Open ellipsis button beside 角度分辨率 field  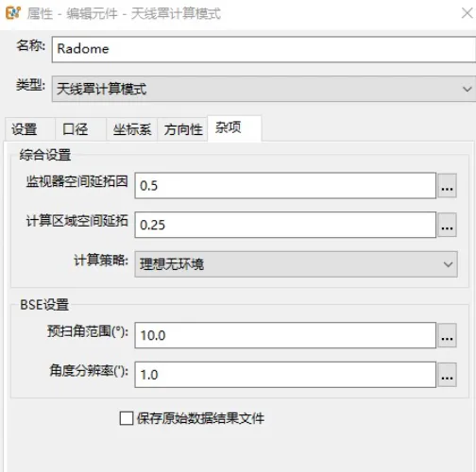tap(447, 375)
